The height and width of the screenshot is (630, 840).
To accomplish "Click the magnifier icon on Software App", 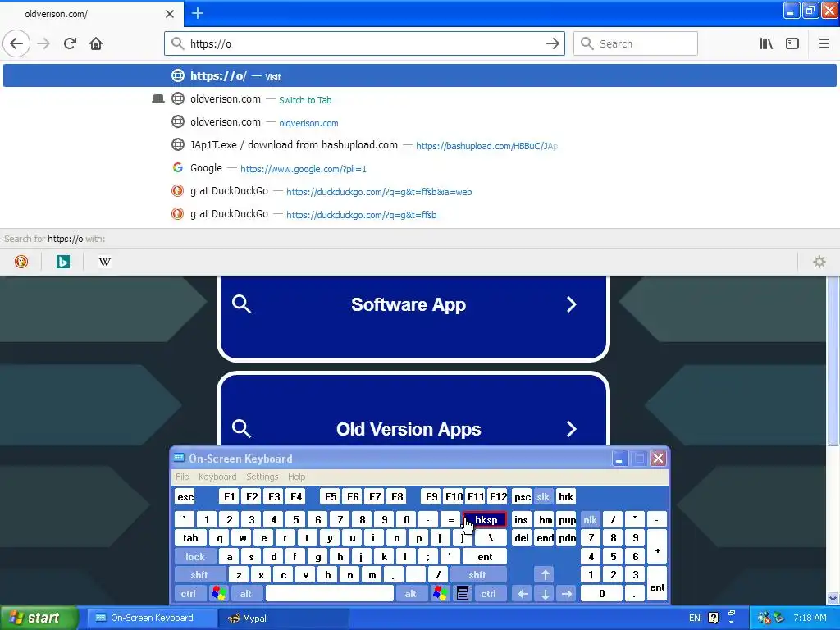I will coord(241,304).
